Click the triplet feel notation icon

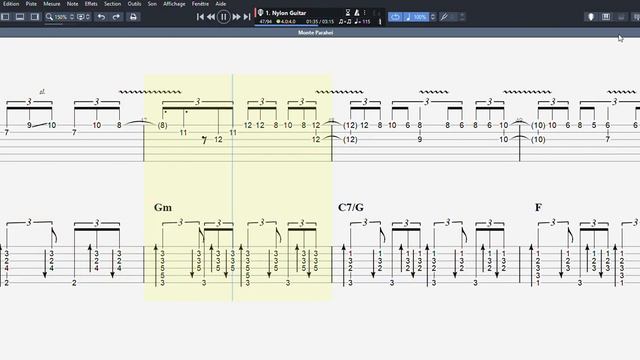click(x=345, y=21)
